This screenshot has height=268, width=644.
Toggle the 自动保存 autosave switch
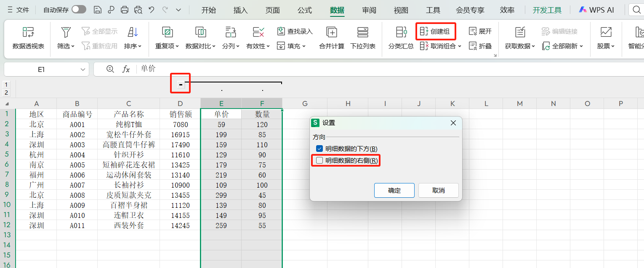(79, 10)
